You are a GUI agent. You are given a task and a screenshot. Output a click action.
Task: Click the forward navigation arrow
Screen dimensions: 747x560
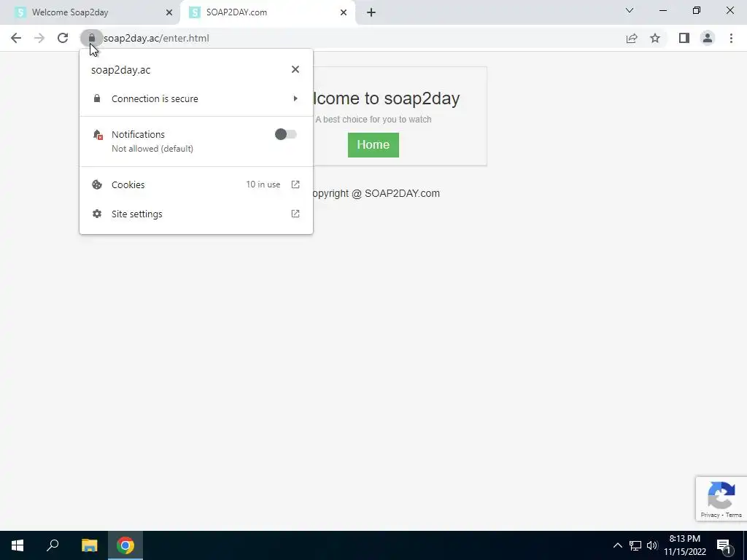point(39,38)
